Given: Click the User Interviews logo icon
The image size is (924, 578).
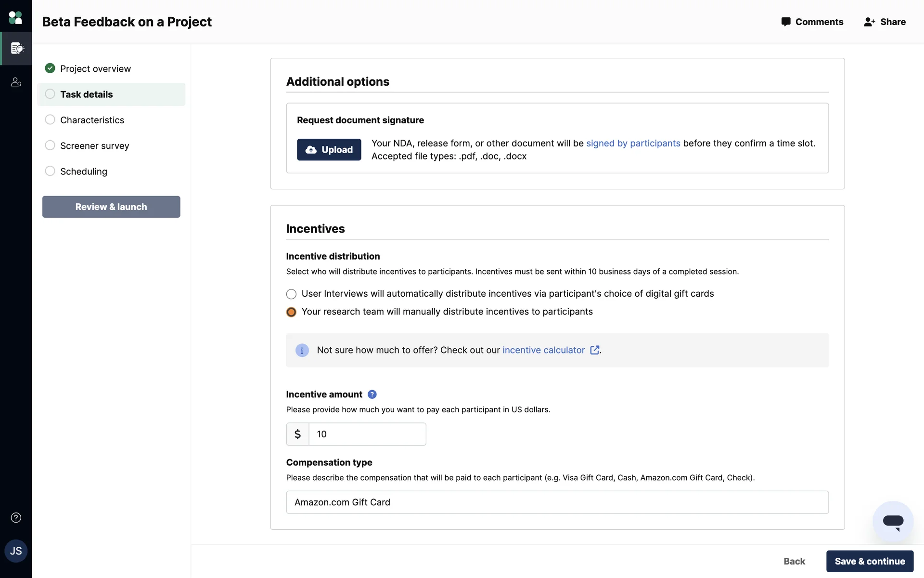Looking at the screenshot, I should coord(15,18).
